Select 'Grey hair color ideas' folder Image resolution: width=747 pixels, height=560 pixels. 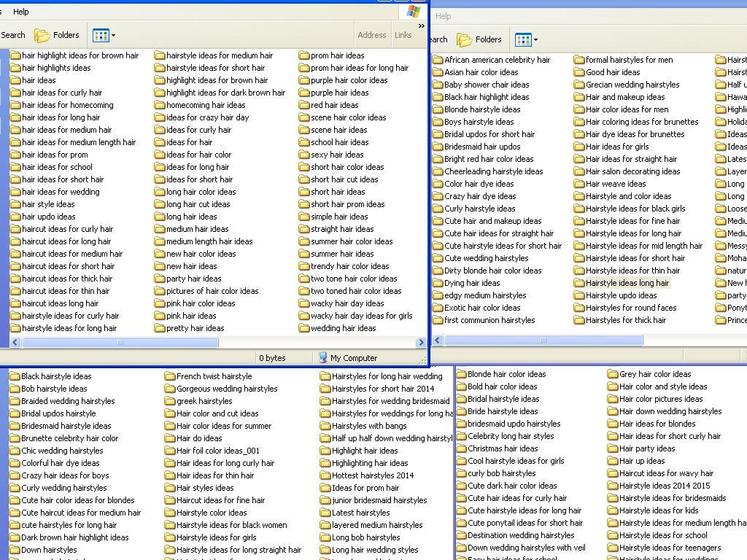pyautogui.click(x=649, y=374)
